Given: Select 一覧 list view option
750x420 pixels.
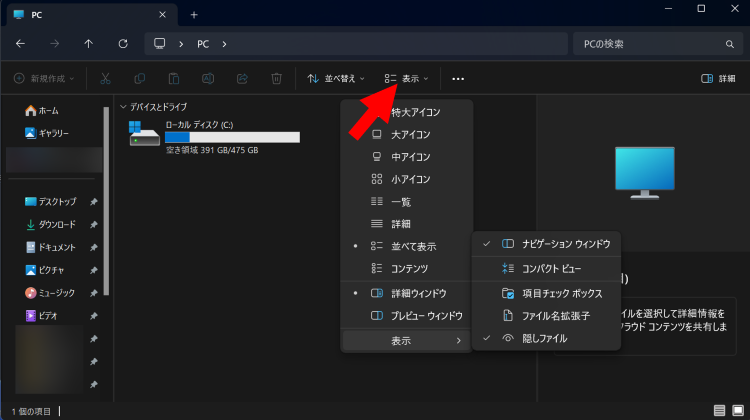Looking at the screenshot, I should 407,202.
